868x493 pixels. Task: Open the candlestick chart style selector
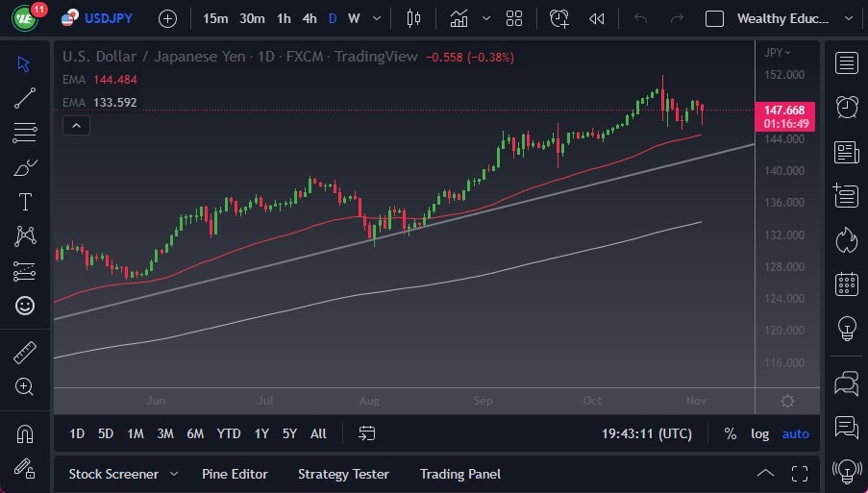414,18
